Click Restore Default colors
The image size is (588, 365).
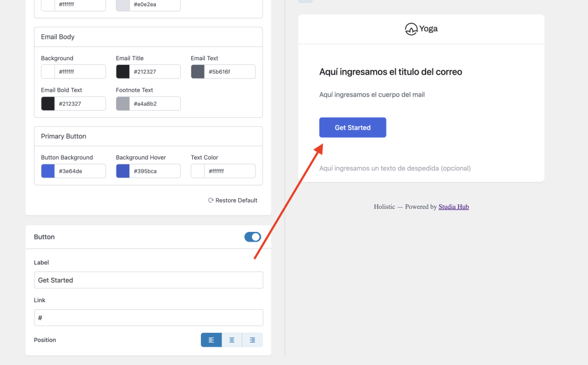point(233,200)
